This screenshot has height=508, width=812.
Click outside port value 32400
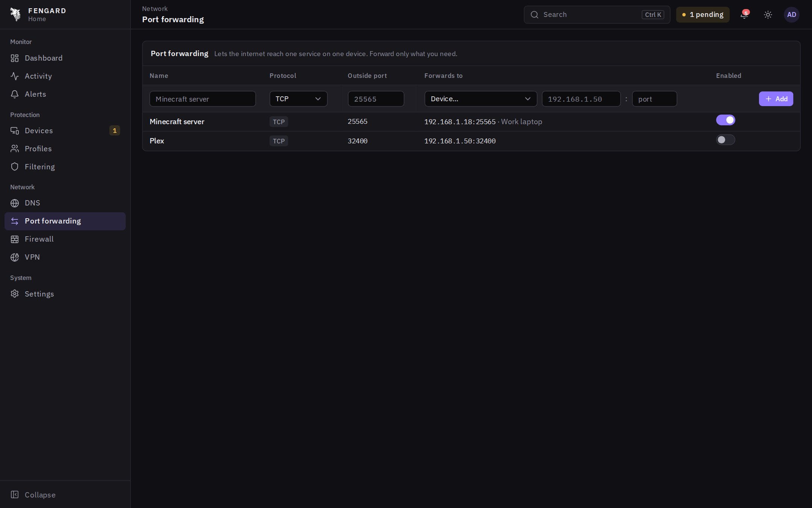coord(358,141)
